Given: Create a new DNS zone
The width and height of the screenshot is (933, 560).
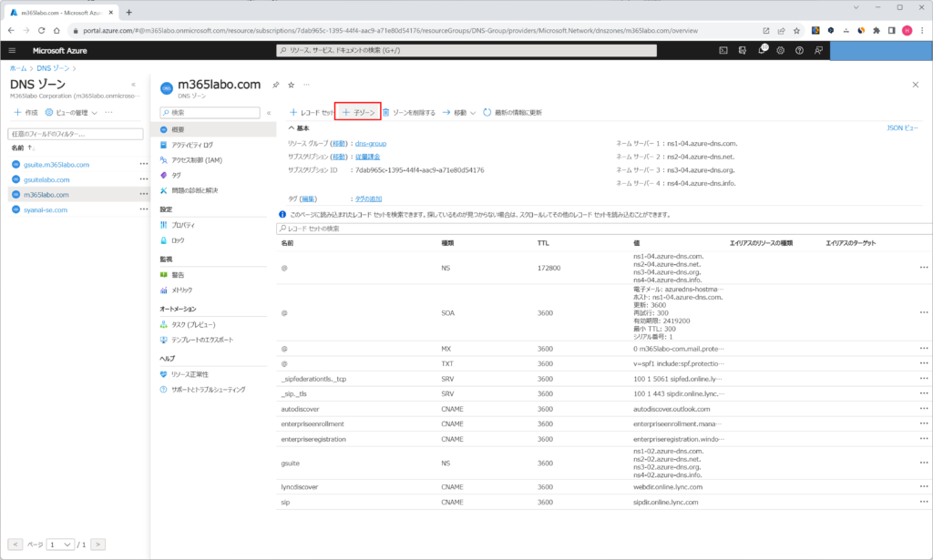Looking at the screenshot, I should (26, 112).
